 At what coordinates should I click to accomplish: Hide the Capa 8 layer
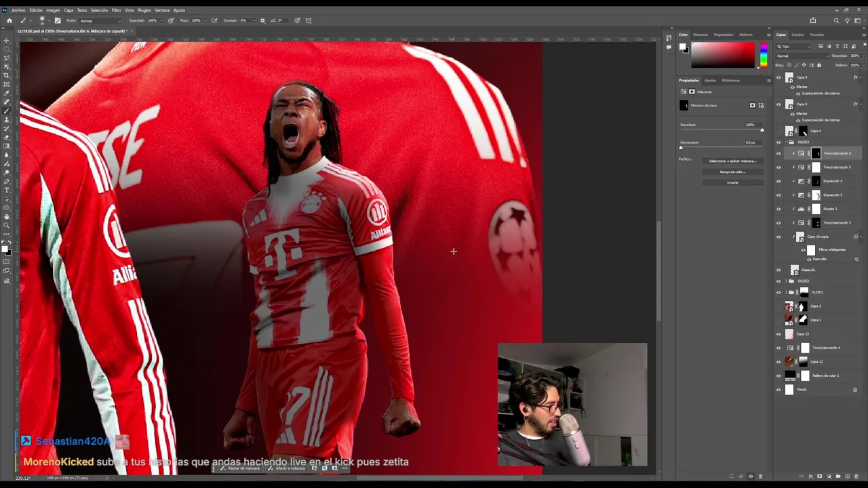(x=778, y=104)
